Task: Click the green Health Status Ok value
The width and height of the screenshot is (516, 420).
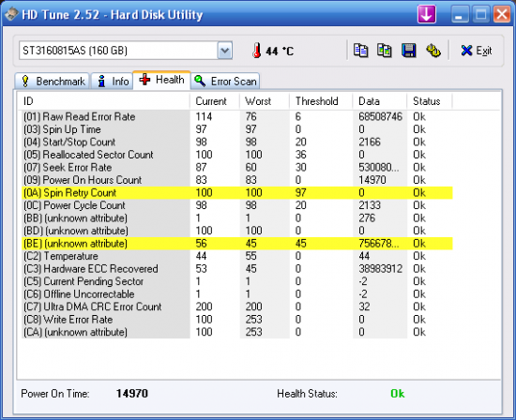Action: [397, 394]
